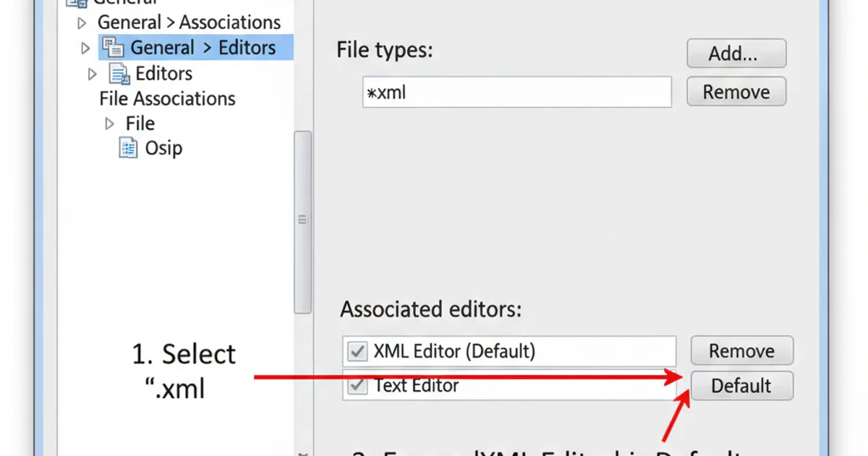Toggle the XML Editor (Default) checkbox
This screenshot has height=456, width=868.
[357, 351]
